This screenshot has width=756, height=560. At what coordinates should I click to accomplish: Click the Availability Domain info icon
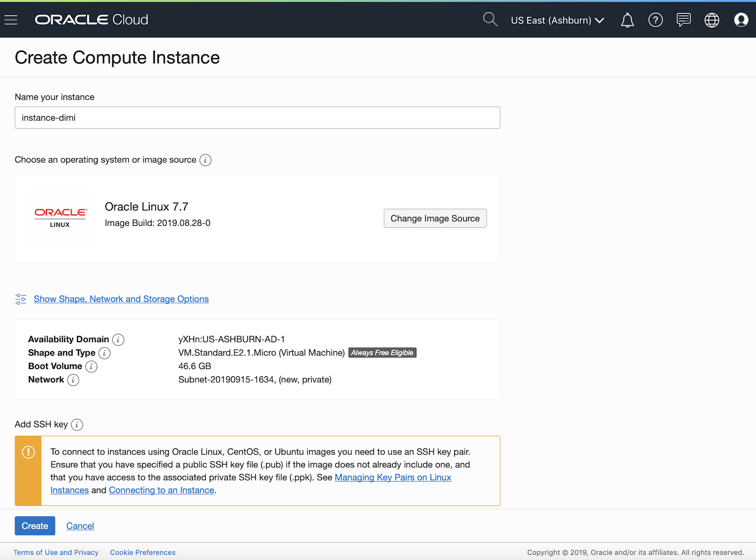[118, 339]
